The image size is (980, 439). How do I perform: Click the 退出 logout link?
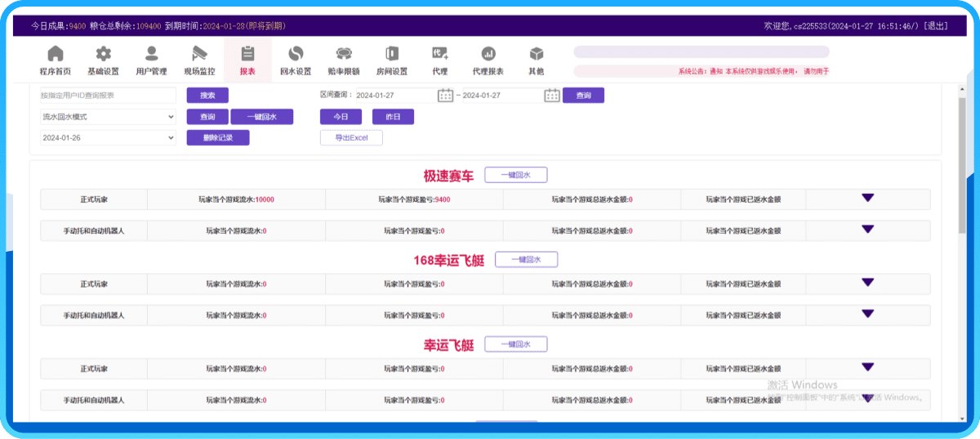(x=936, y=26)
